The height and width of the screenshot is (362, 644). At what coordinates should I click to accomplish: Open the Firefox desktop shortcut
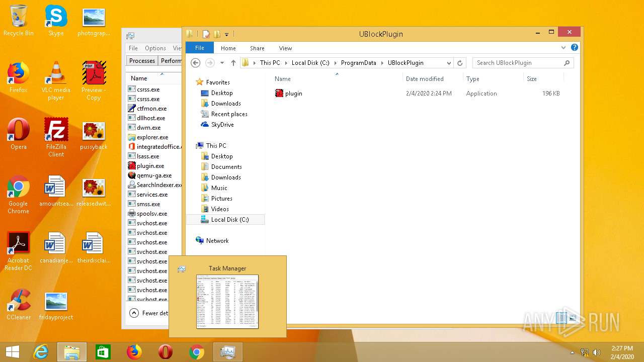click(18, 77)
